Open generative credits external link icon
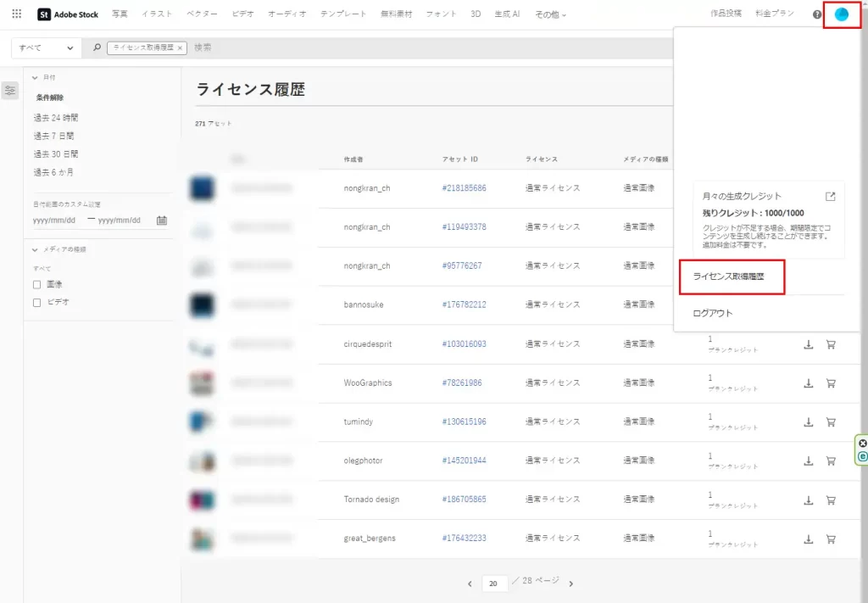The height and width of the screenshot is (603, 868). point(831,196)
